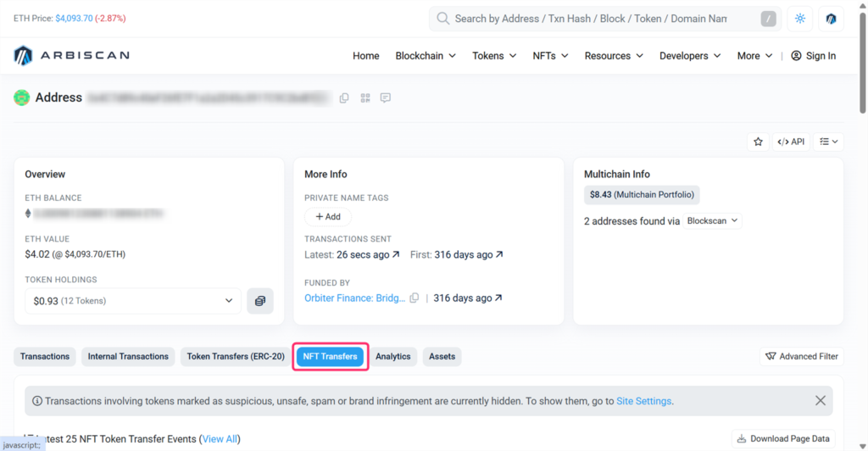Expand the Blockchain menu

pos(426,56)
